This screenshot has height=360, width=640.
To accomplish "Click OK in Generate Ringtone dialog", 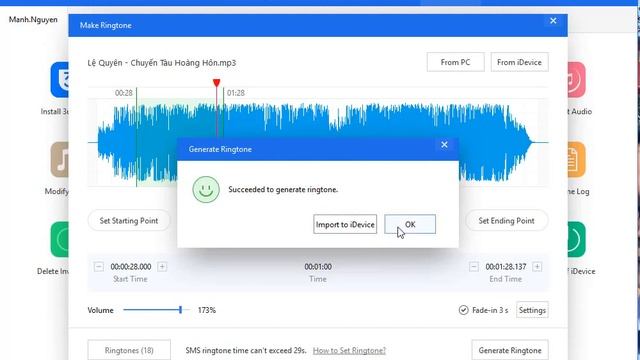I will 410,224.
